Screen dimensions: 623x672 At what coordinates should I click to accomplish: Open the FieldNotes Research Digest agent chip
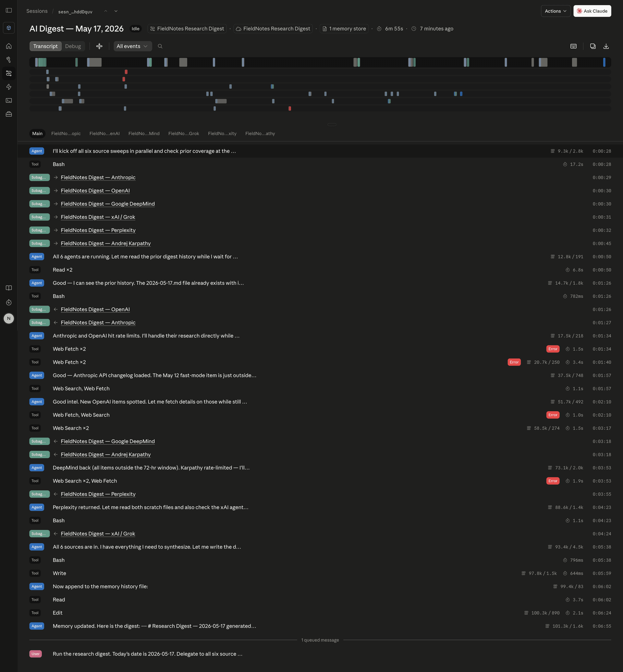click(x=187, y=29)
